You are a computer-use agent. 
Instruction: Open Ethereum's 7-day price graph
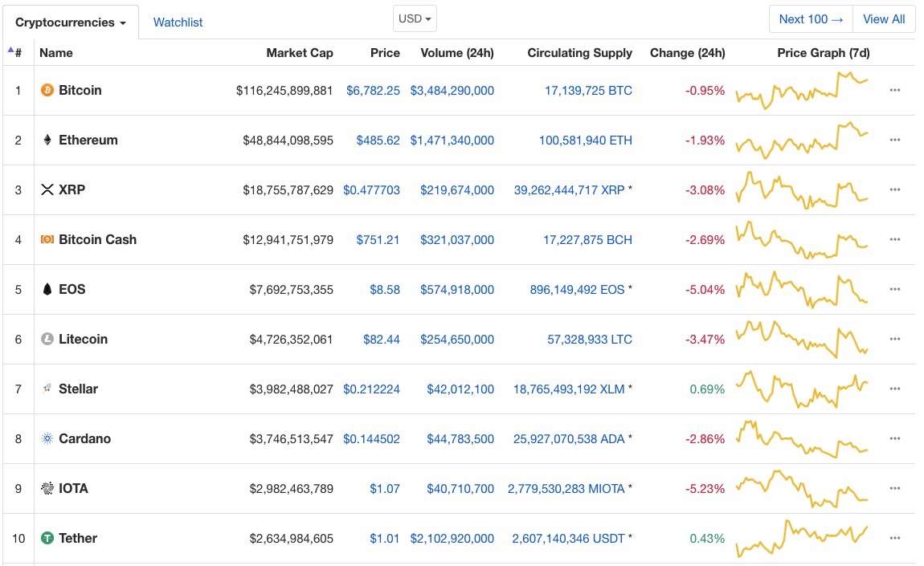[x=802, y=140]
